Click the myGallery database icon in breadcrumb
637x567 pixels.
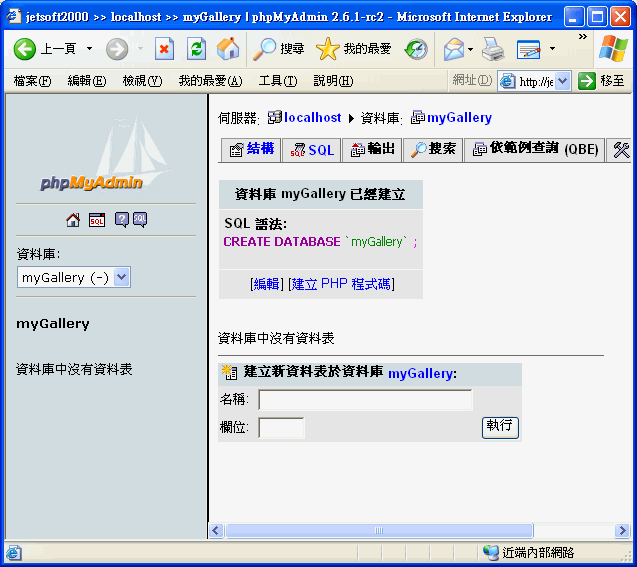click(418, 118)
